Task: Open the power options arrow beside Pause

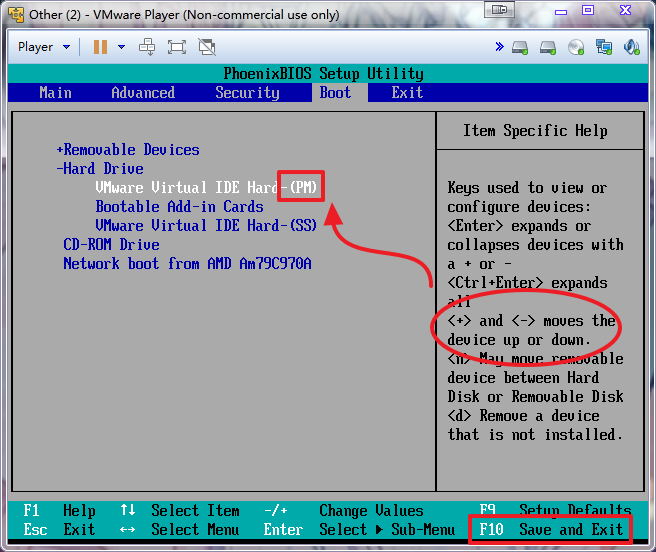Action: [x=122, y=47]
